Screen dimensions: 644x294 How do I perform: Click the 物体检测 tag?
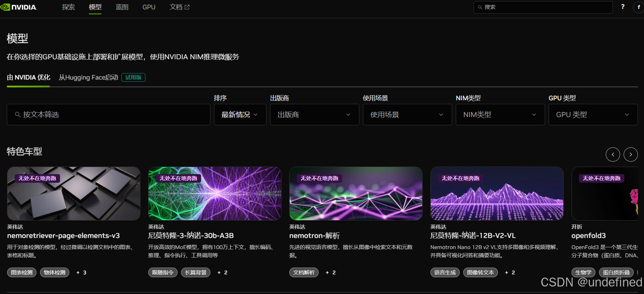(x=55, y=272)
